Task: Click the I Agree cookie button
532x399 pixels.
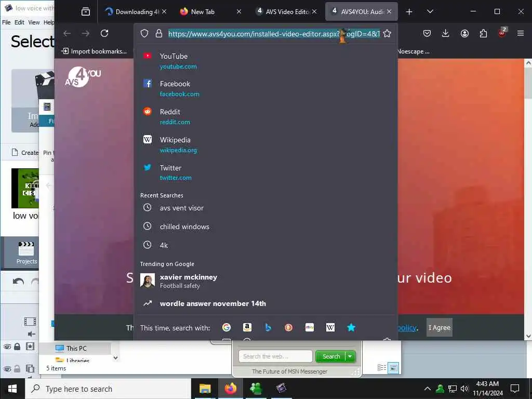Action: pos(440,327)
